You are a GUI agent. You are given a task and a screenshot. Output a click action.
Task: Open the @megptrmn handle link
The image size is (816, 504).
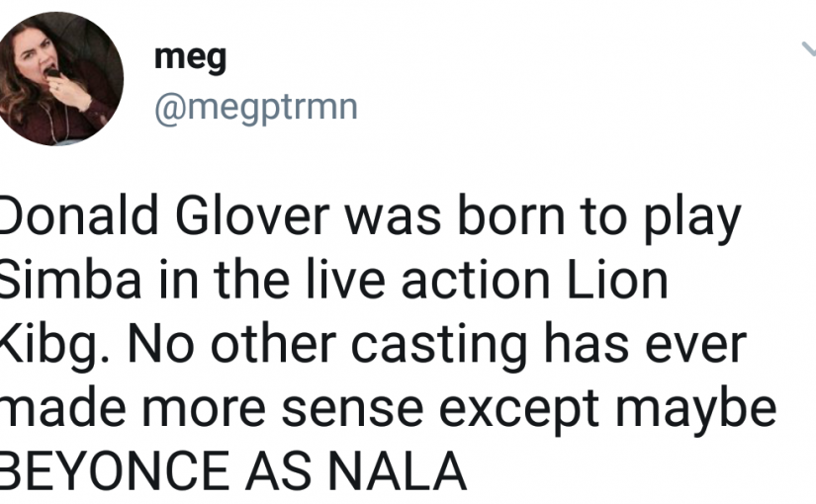tap(256, 108)
